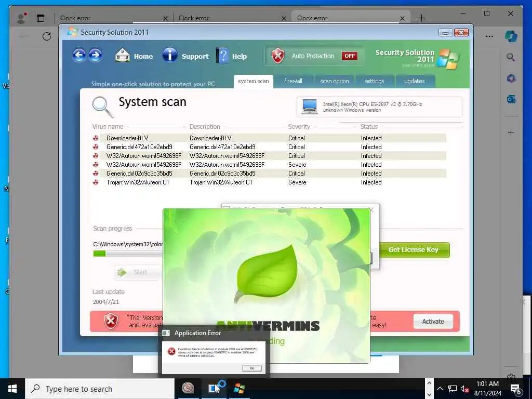
Task: Open the browser tab actions icon
Action: click(41, 18)
